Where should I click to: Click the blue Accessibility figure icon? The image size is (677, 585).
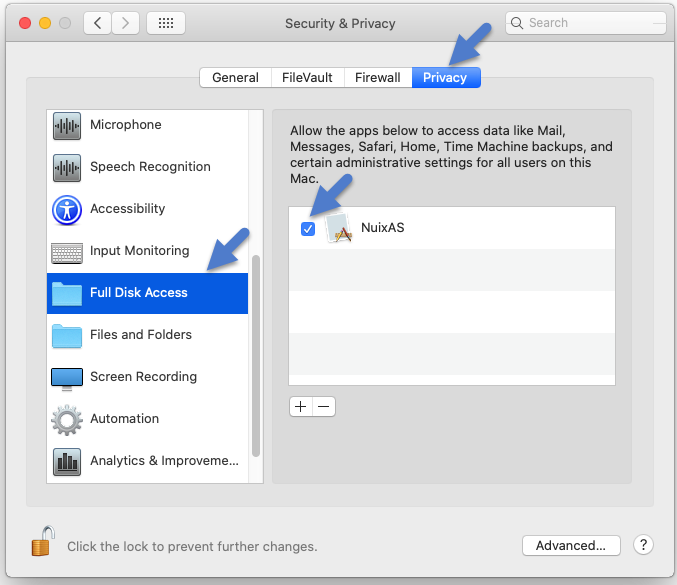66,210
